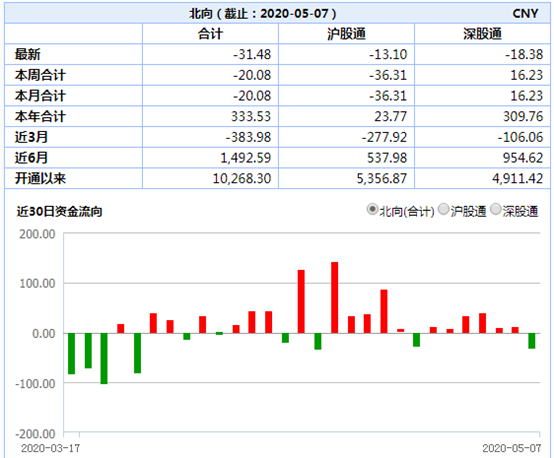Click the 合计 column header

pos(210,34)
